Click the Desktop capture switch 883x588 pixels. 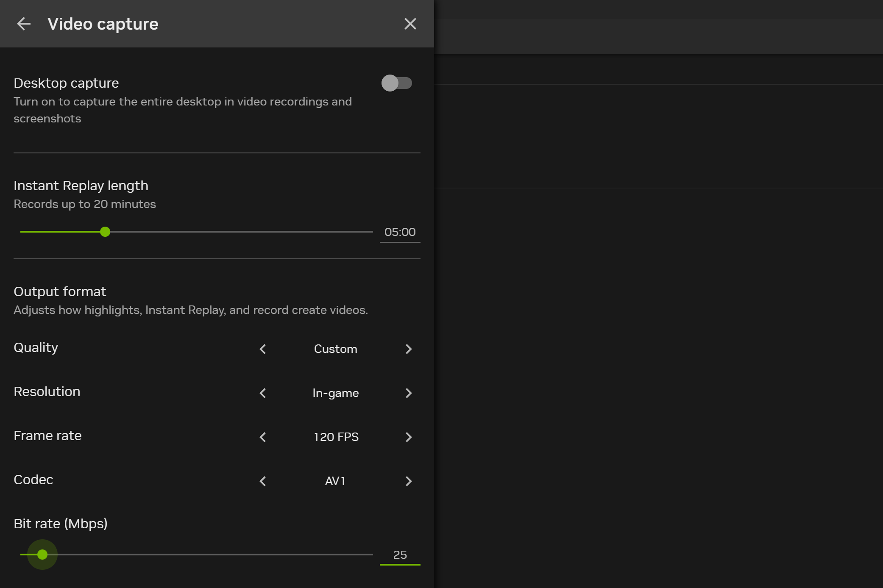[x=397, y=83]
